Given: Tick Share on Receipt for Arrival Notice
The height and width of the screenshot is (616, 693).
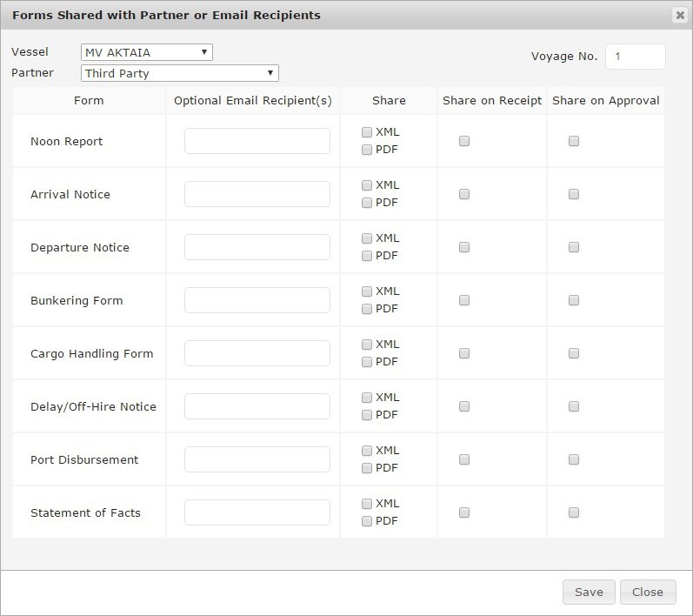Looking at the screenshot, I should click(464, 194).
